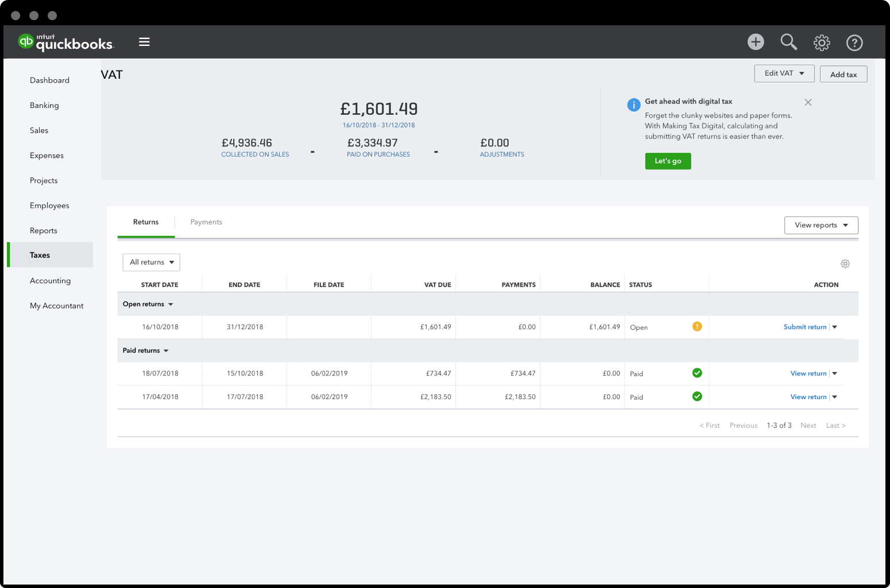890x588 pixels.
Task: Open the table settings gear above the returns list
Action: pyautogui.click(x=845, y=264)
